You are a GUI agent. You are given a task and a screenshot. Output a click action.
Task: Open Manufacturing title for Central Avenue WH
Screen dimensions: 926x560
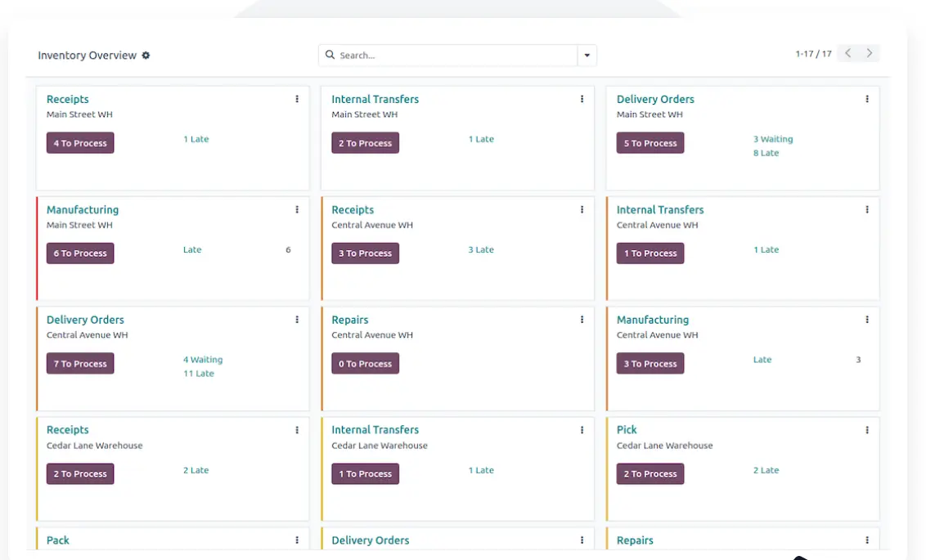(x=653, y=320)
